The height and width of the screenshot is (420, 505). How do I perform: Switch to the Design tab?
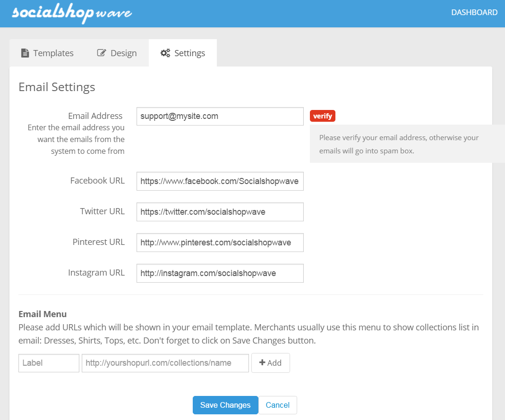[117, 53]
